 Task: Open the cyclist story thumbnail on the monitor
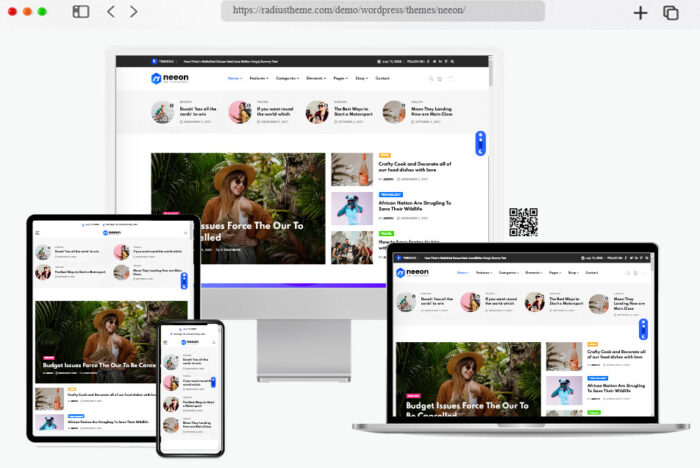click(162, 112)
